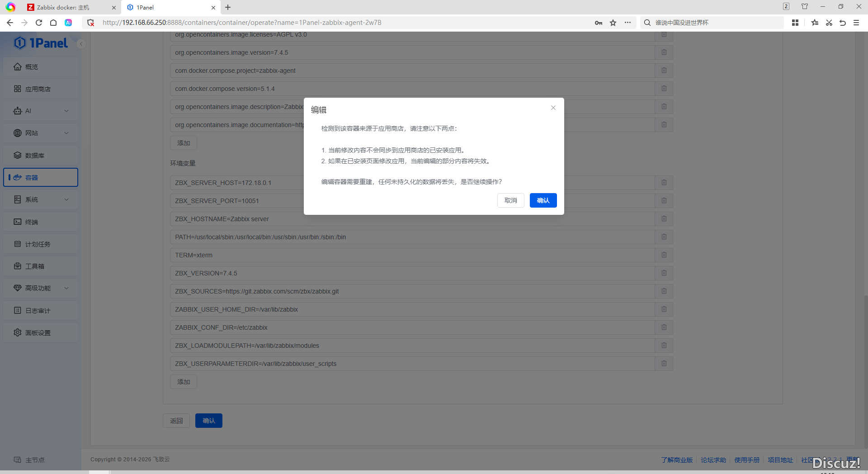This screenshot has height=474, width=868.
Task: Click 添加 under the labels list
Action: point(184,143)
